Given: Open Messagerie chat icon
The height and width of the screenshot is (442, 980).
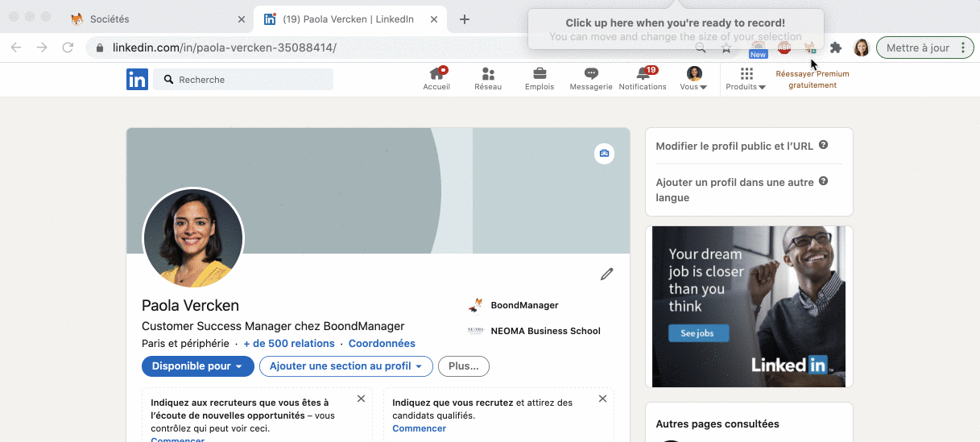Looking at the screenshot, I should pyautogui.click(x=591, y=79).
